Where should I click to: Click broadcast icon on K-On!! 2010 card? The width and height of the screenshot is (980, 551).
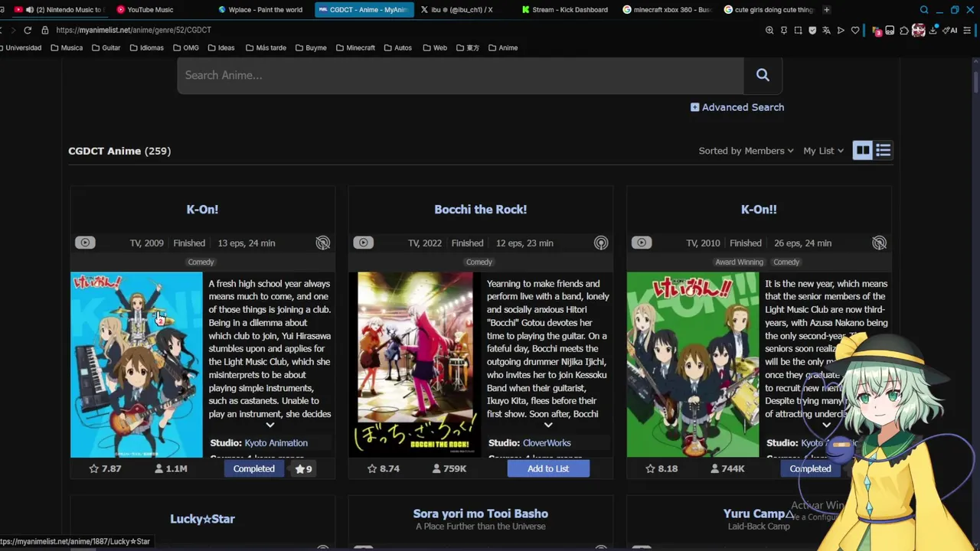click(x=879, y=243)
